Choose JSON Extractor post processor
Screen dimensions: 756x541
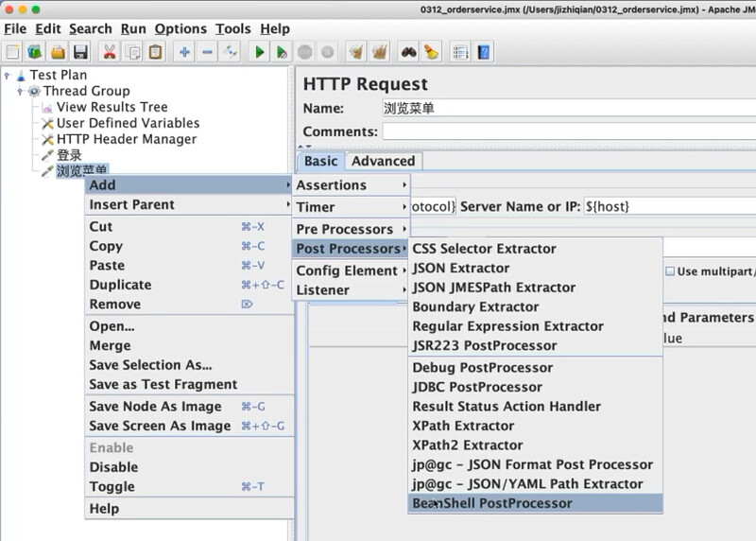pos(535,268)
